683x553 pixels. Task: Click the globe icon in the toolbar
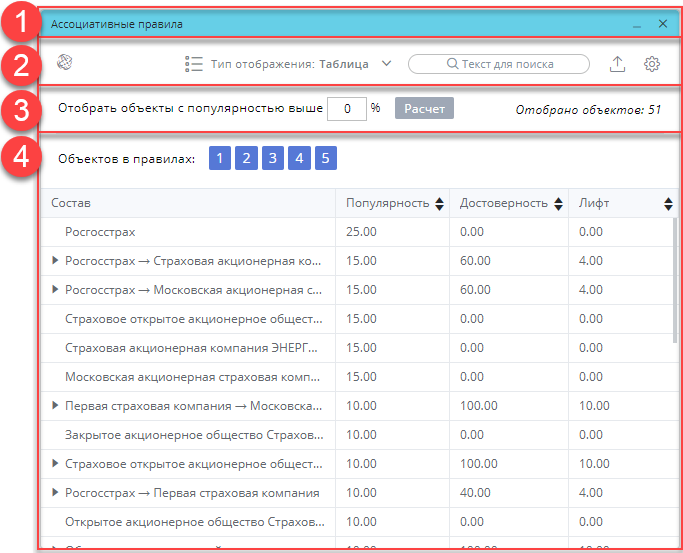[x=65, y=63]
